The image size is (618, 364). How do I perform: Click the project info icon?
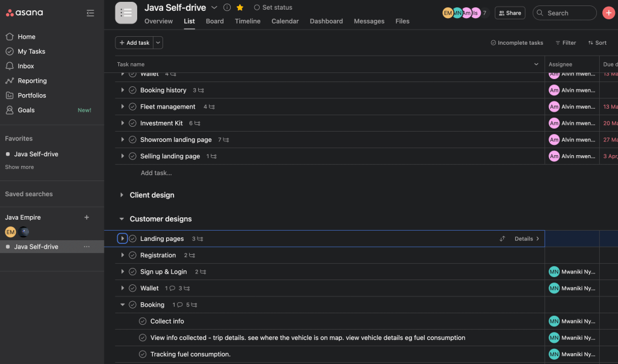227,8
